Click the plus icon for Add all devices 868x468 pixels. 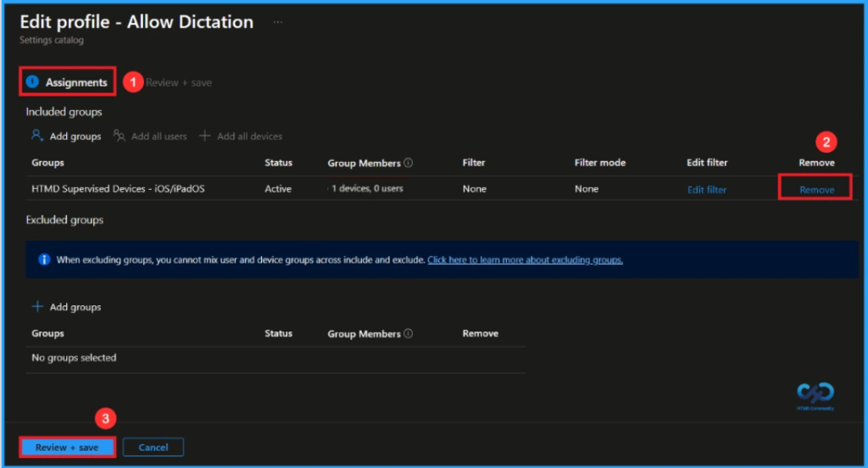pyautogui.click(x=205, y=136)
